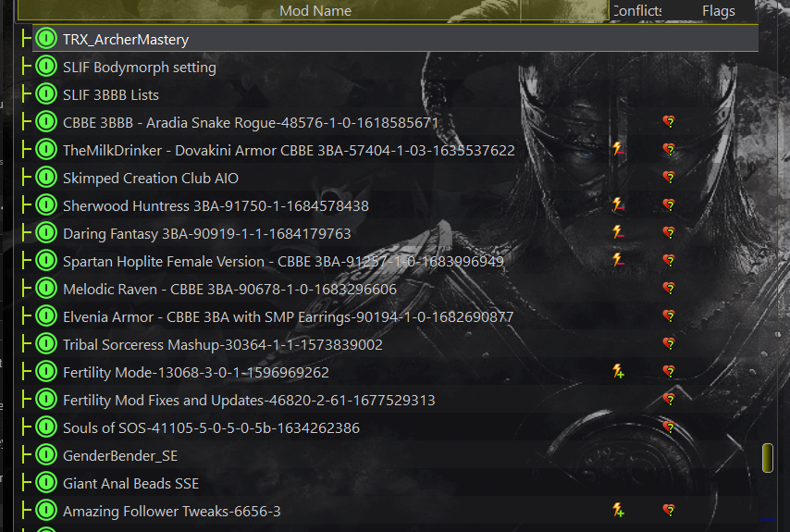Click Skimped Creation Club AIO flag icon
Viewport: 790px width, 532px height.
click(x=669, y=177)
